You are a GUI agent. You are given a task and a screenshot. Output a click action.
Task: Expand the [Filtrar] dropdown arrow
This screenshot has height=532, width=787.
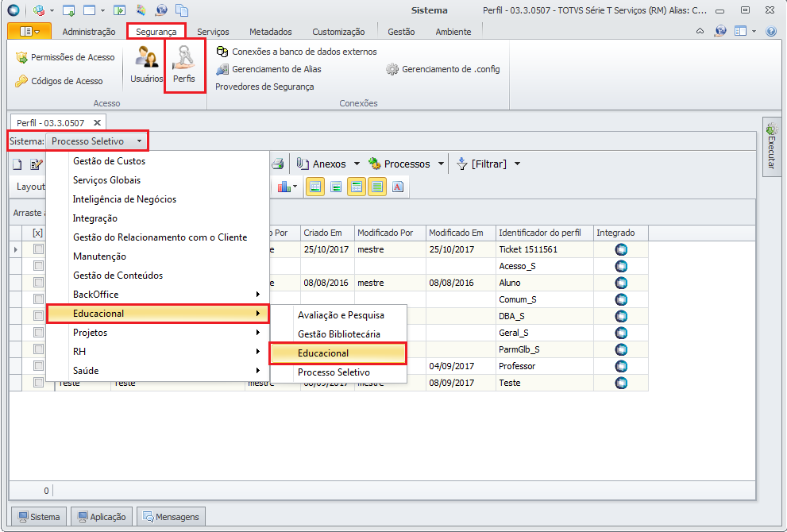pyautogui.click(x=518, y=164)
